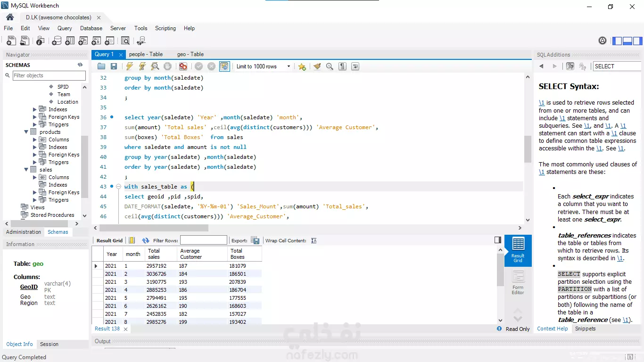Save the script to a file
This screenshot has height=362, width=644.
tap(114, 66)
